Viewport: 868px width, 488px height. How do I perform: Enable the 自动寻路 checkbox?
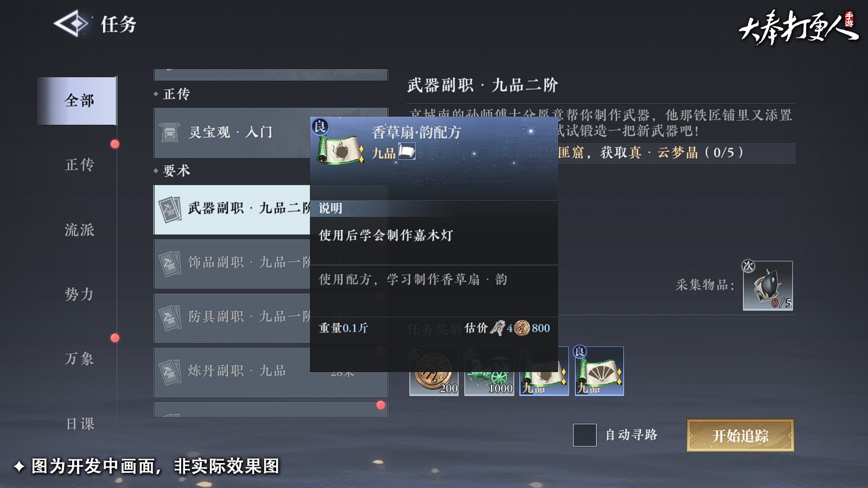585,435
